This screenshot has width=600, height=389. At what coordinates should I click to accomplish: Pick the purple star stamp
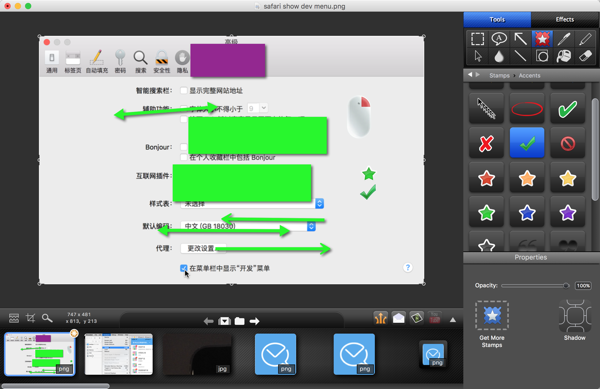point(567,212)
